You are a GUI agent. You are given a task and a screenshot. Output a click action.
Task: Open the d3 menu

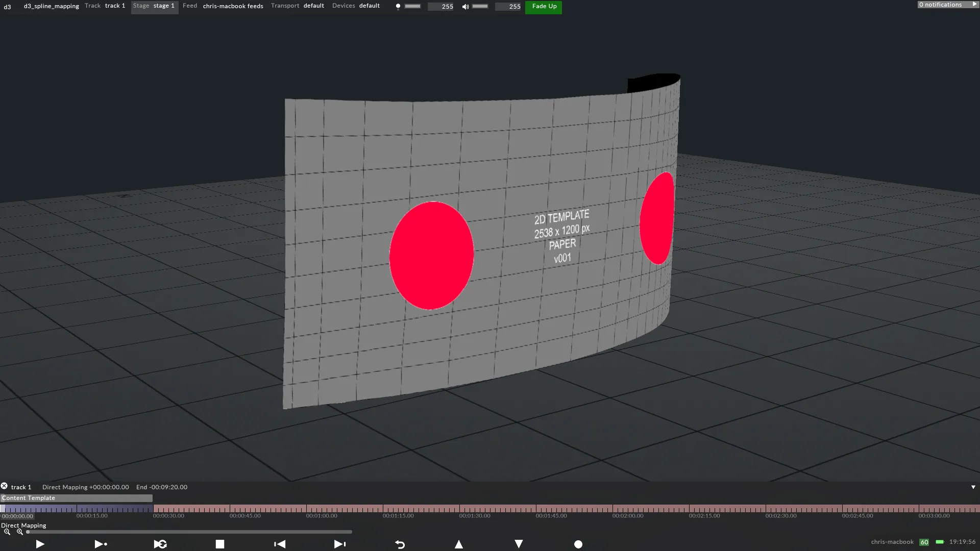pyautogui.click(x=7, y=7)
